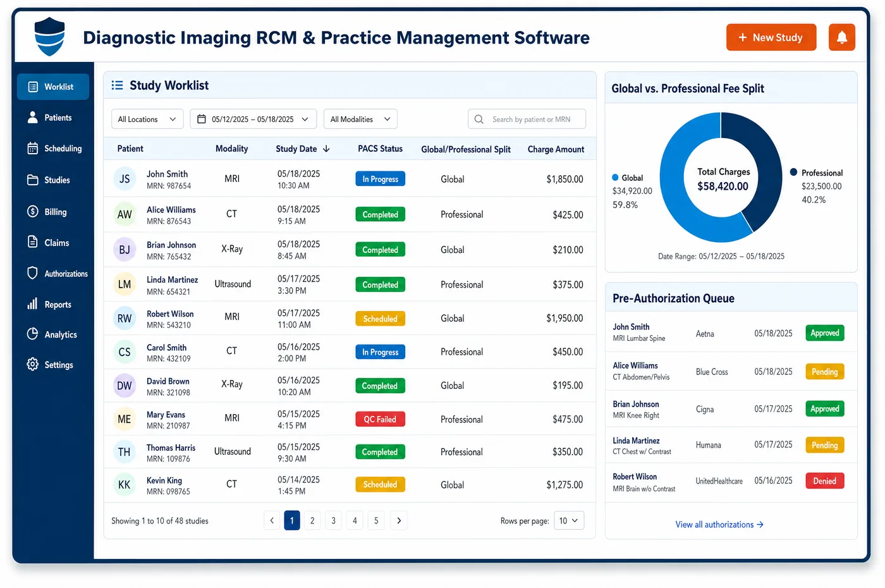Click the PACS Status column header

[380, 149]
